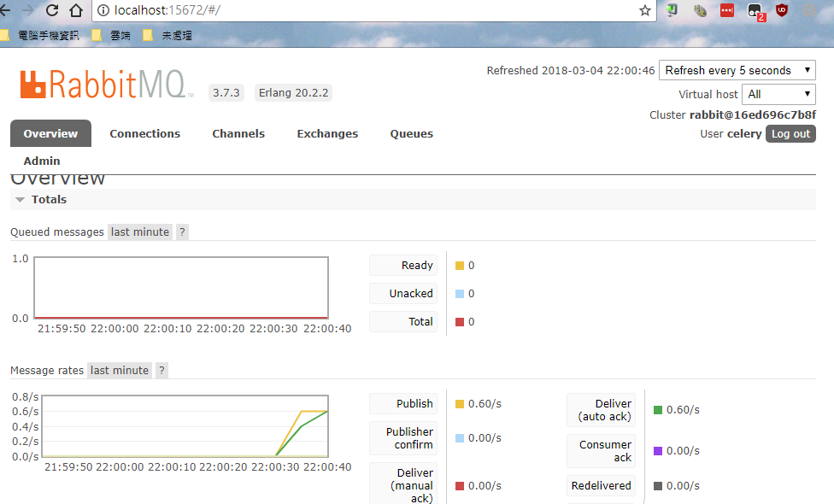
Task: Open uBlock Origin extension icon
Action: pos(781,10)
